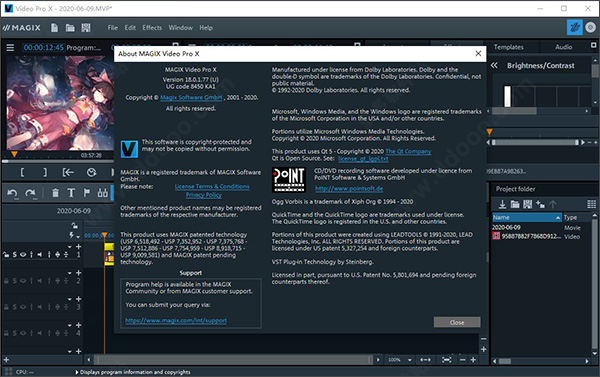Viewport: 600px width, 377px height.
Task: Click the circular clock-arrow button under the preview
Action: [91, 173]
